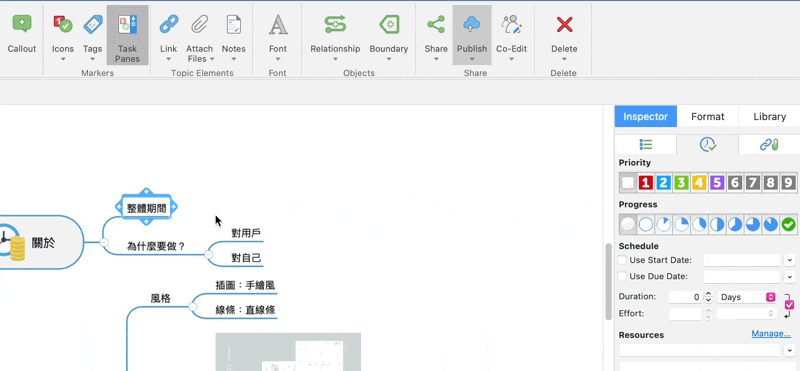800x371 pixels.
Task: Click the Link chain icon
Action: 168,24
